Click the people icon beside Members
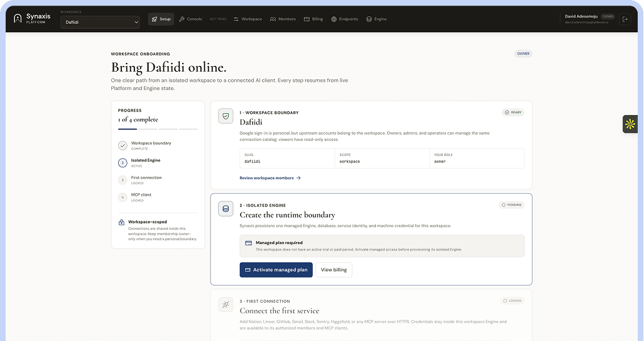 coord(273,20)
